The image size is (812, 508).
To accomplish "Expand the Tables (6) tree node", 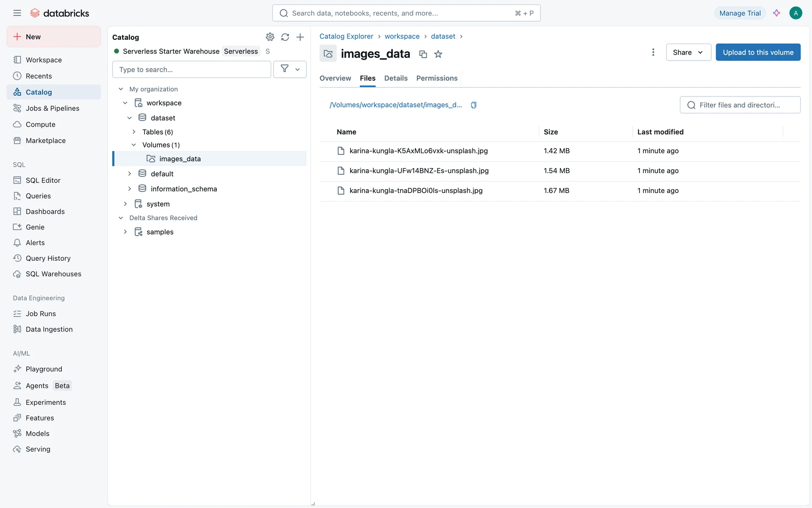I will 134,132.
